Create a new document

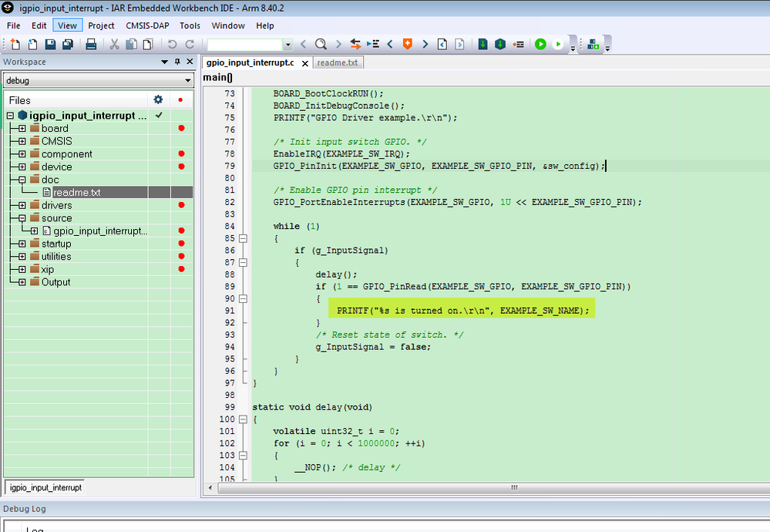coord(15,44)
